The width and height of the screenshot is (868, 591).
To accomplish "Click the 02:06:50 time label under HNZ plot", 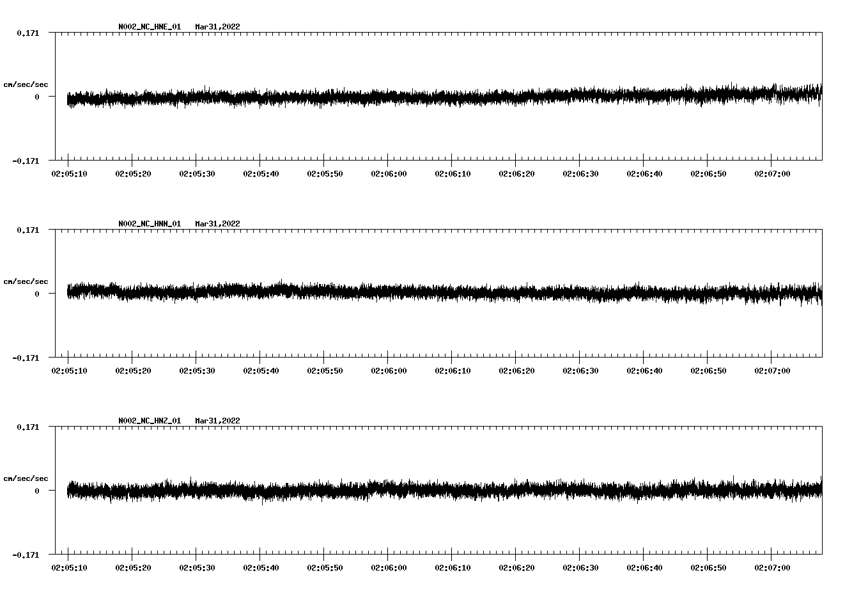I will pos(708,567).
